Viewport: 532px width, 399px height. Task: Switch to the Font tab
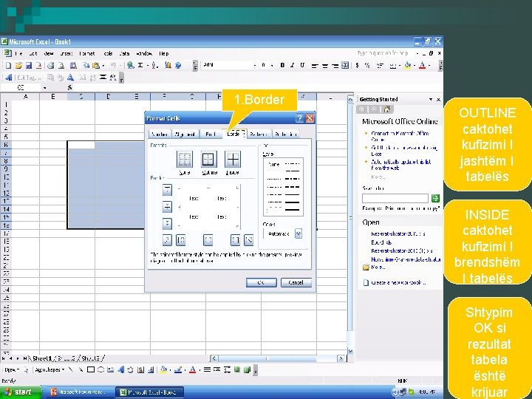coord(211,134)
